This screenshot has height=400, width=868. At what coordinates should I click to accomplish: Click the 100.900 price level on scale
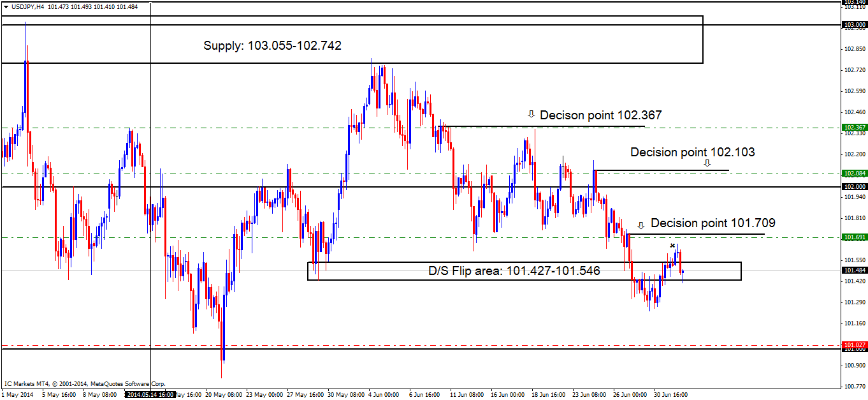[x=855, y=366]
